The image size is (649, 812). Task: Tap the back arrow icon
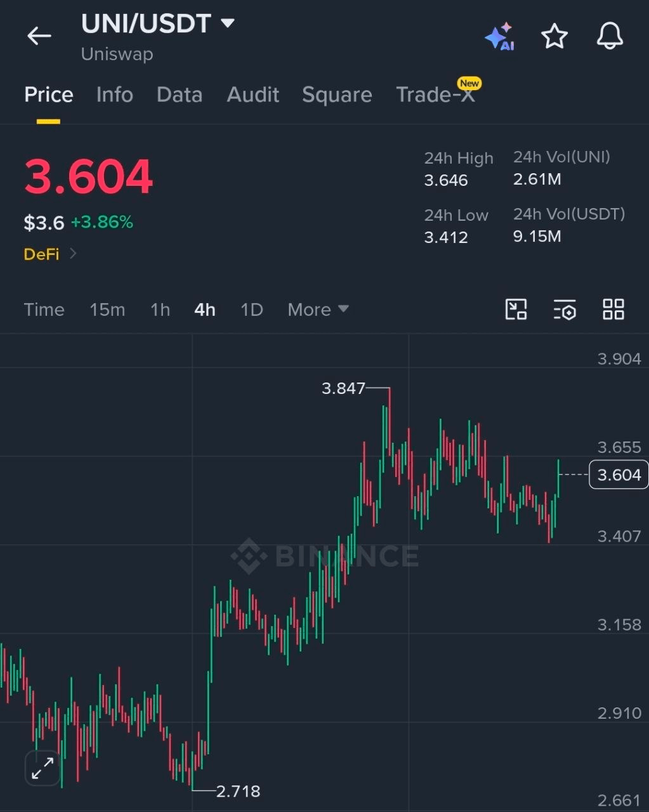39,36
